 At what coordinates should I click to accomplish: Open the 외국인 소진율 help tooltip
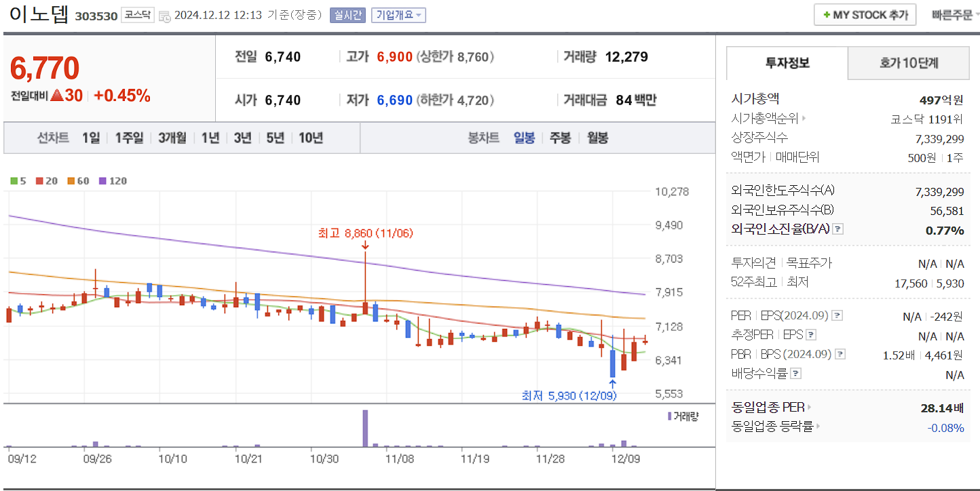(x=839, y=229)
